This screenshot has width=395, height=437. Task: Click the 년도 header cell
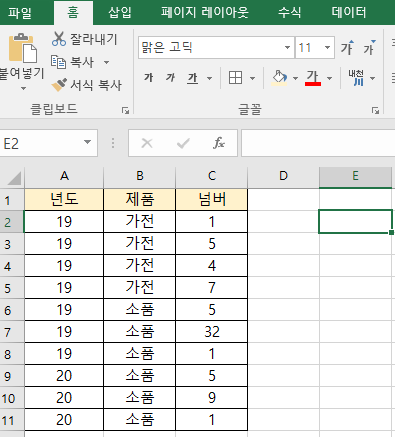[64, 200]
